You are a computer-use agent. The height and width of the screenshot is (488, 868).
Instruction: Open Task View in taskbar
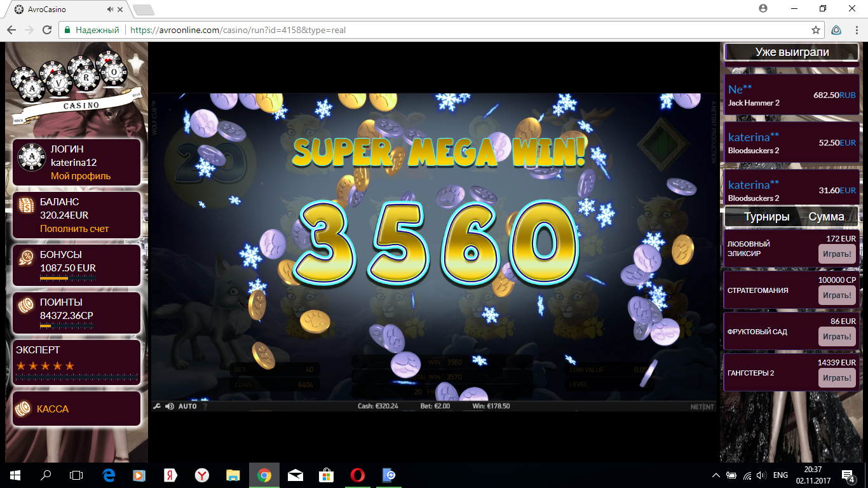(x=76, y=475)
